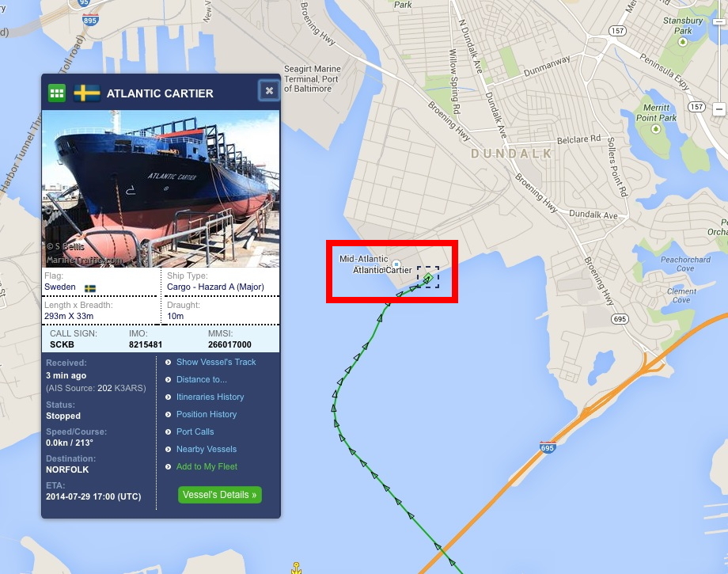Open Port Calls list
Image resolution: width=728 pixels, height=574 pixels.
click(195, 431)
